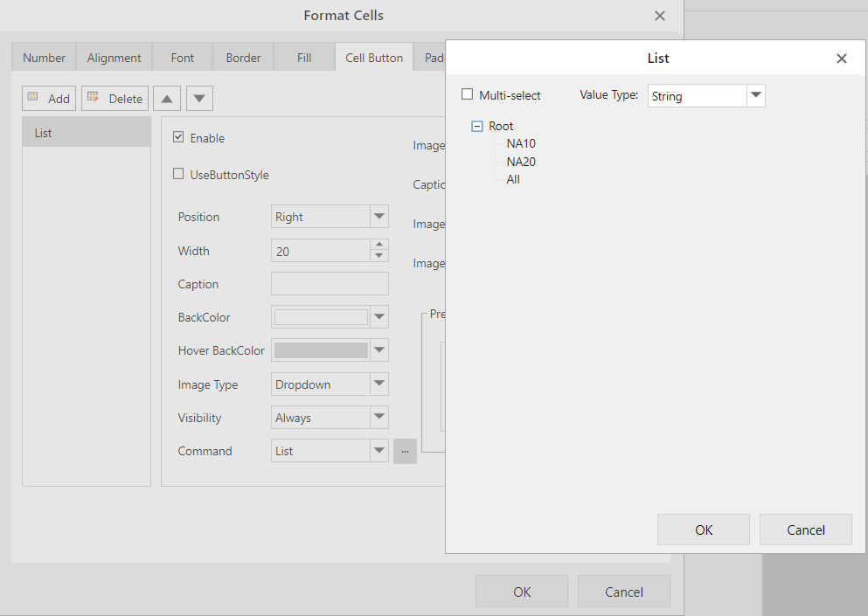Open Command settings with ellipsis button
Viewport: 868px width, 616px height.
pyautogui.click(x=405, y=451)
